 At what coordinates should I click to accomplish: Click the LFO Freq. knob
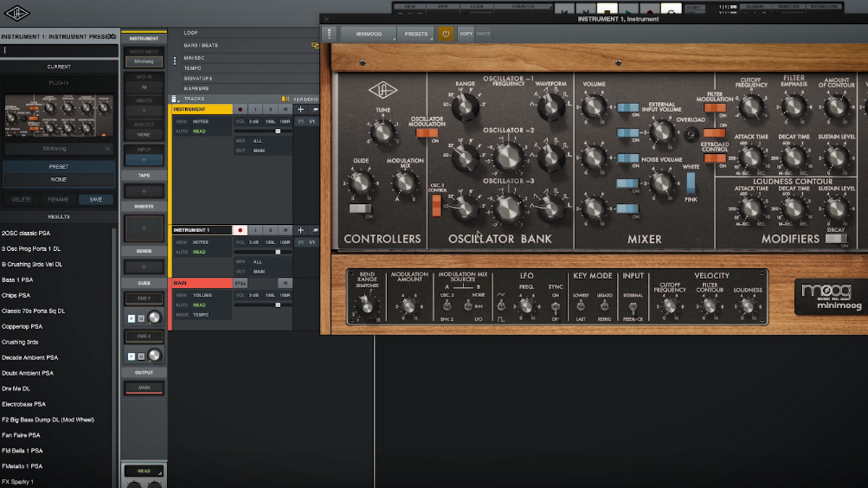tap(526, 306)
